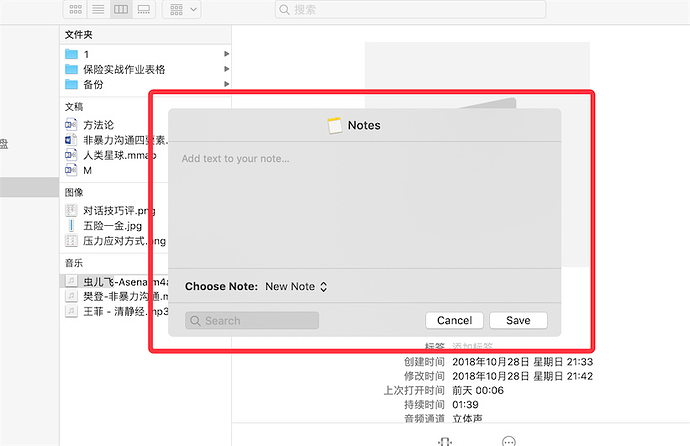Click the M file icon

click(71, 170)
